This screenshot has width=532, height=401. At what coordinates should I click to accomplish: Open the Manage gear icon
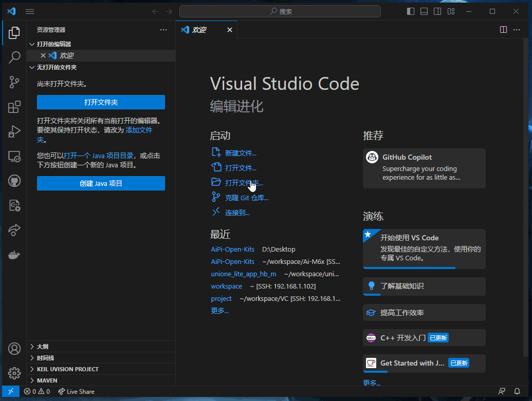click(x=14, y=373)
